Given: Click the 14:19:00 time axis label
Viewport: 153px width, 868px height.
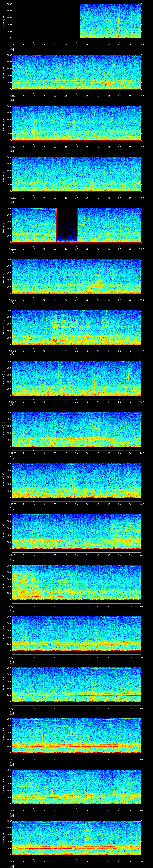Looking at the screenshot, I should [12, 810].
